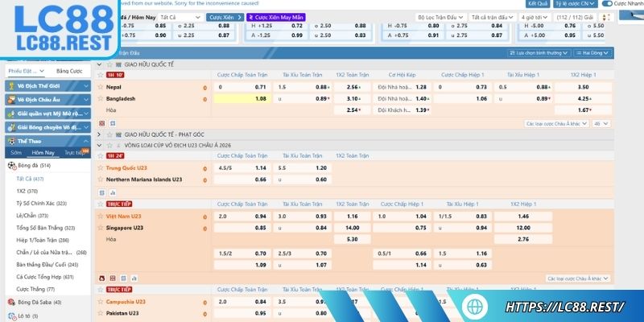Select Tỷ Số Chính Xác (323)
The height and width of the screenshot is (322, 644).
point(42,204)
